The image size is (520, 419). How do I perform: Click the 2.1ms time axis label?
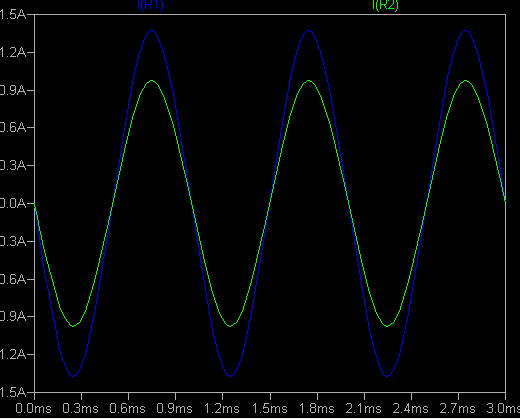pos(363,409)
